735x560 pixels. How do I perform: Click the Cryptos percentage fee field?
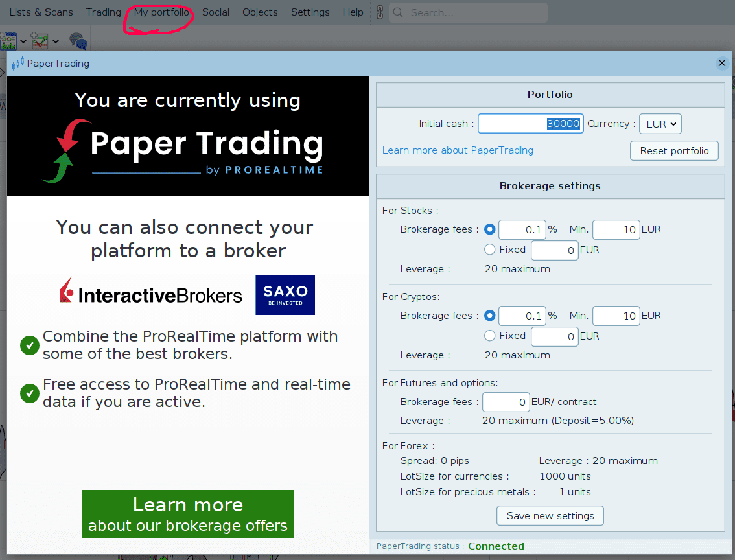pyautogui.click(x=522, y=316)
